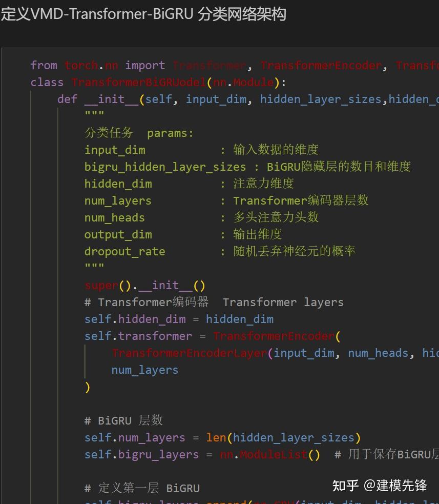Click the len(hidden_layer_sizes) expression
The image size is (439, 504).
point(284,437)
